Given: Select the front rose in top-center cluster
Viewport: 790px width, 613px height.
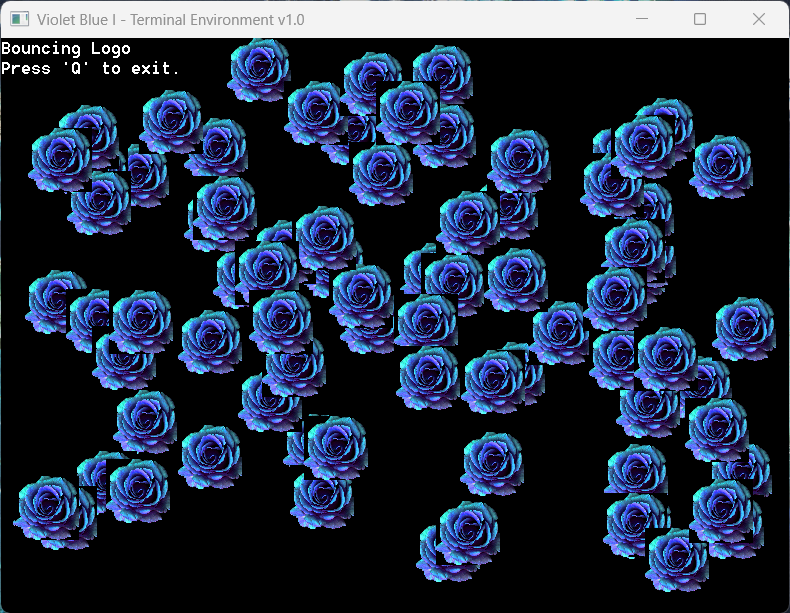Looking at the screenshot, I should pos(408,113).
